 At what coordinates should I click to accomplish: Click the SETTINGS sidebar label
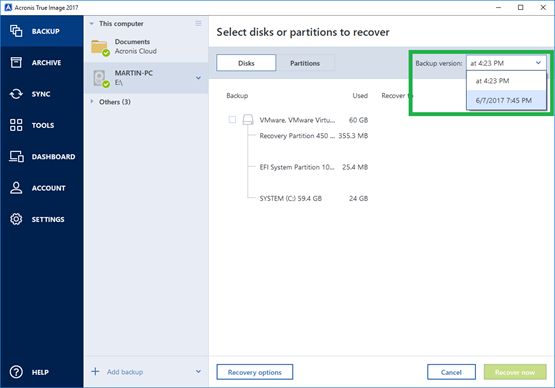48,219
